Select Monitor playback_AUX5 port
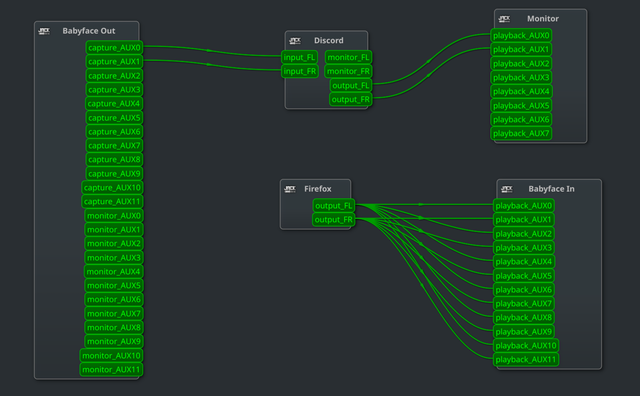This screenshot has height=396, width=640. tap(521, 106)
